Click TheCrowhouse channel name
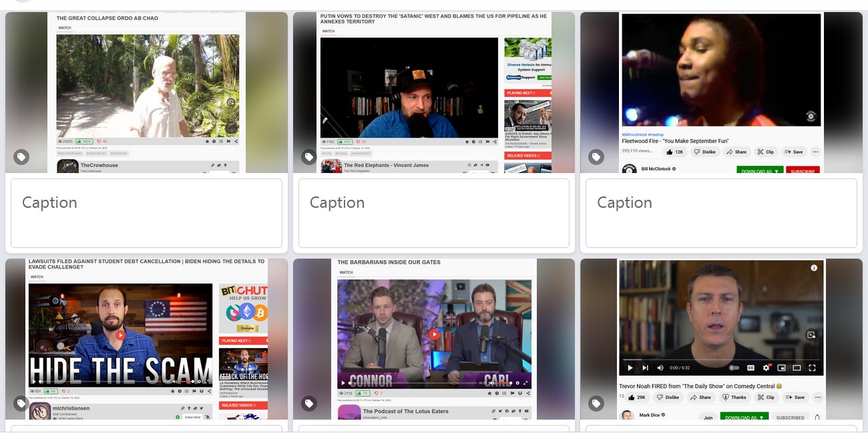Viewport: 868px width, 439px height. (x=98, y=165)
